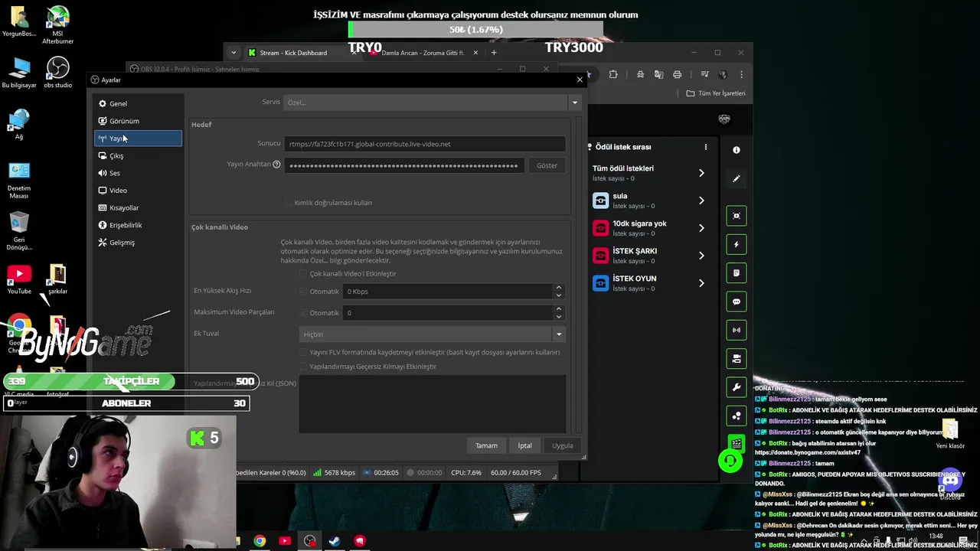Image resolution: width=980 pixels, height=551 pixels.
Task: Click the Kick sidebar camera icon
Action: [737, 359]
